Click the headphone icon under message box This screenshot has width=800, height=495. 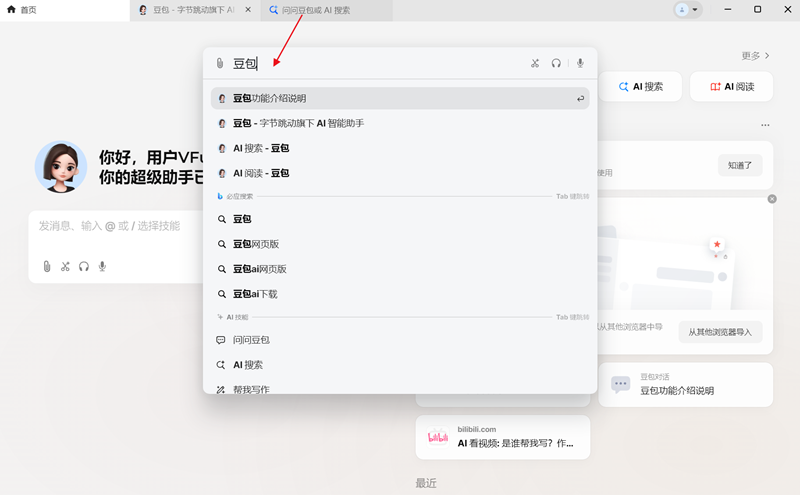(x=84, y=266)
